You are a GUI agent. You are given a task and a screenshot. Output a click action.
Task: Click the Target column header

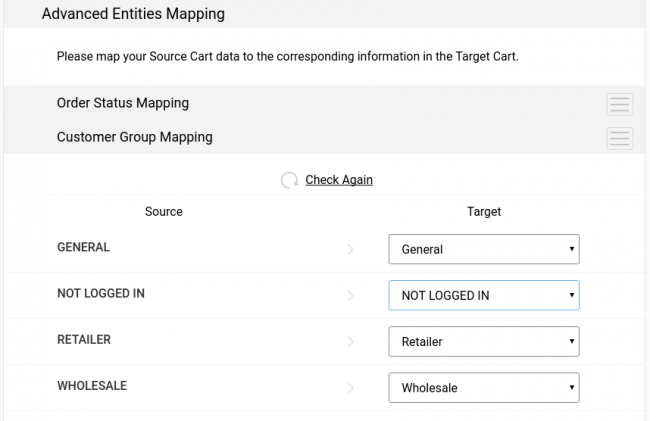point(484,212)
